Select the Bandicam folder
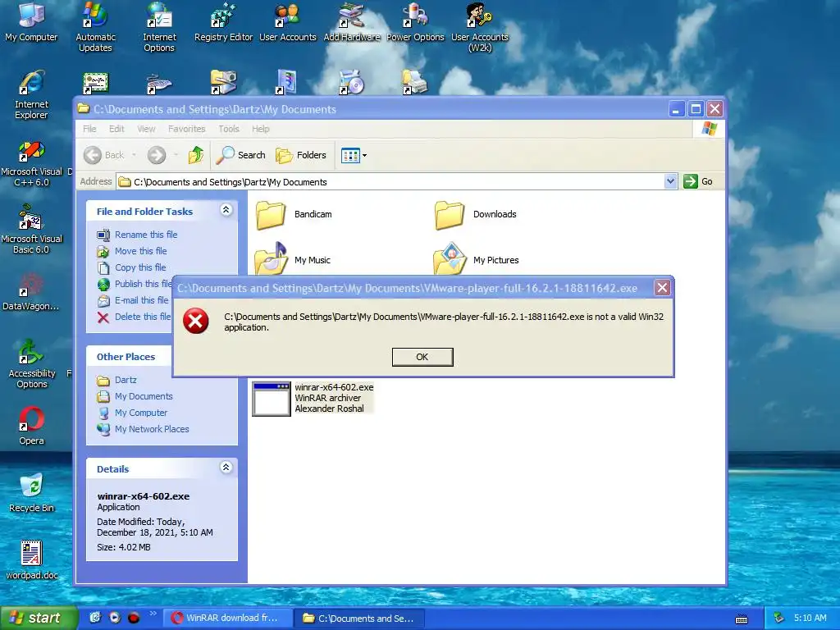This screenshot has height=630, width=840. click(x=294, y=214)
